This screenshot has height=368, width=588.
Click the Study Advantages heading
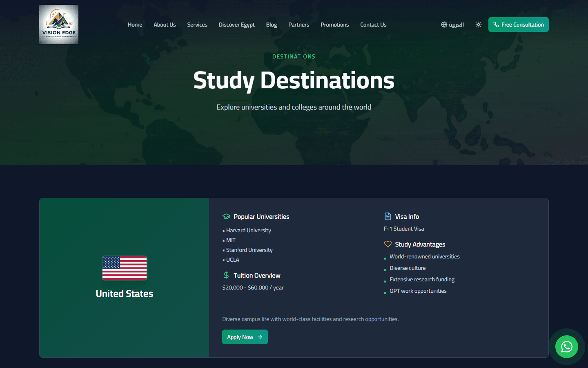420,244
